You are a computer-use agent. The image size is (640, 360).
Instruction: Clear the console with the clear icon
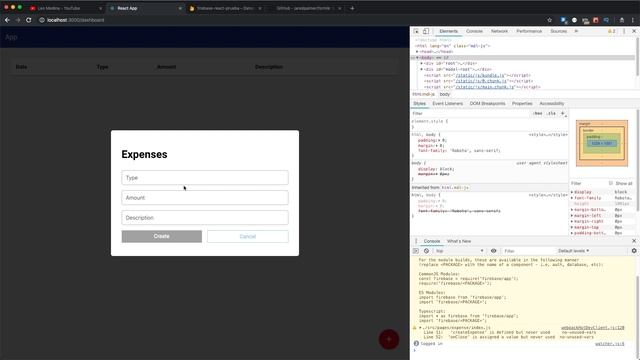pyautogui.click(x=426, y=251)
